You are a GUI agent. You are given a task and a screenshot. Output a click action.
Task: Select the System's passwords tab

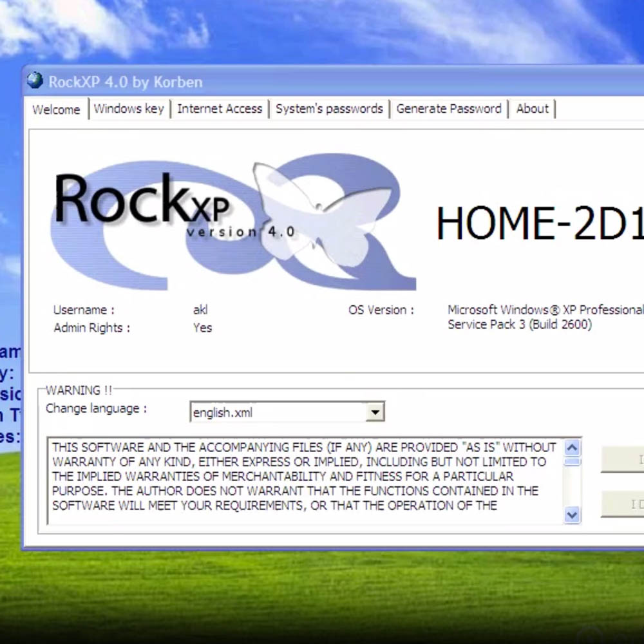click(x=329, y=109)
